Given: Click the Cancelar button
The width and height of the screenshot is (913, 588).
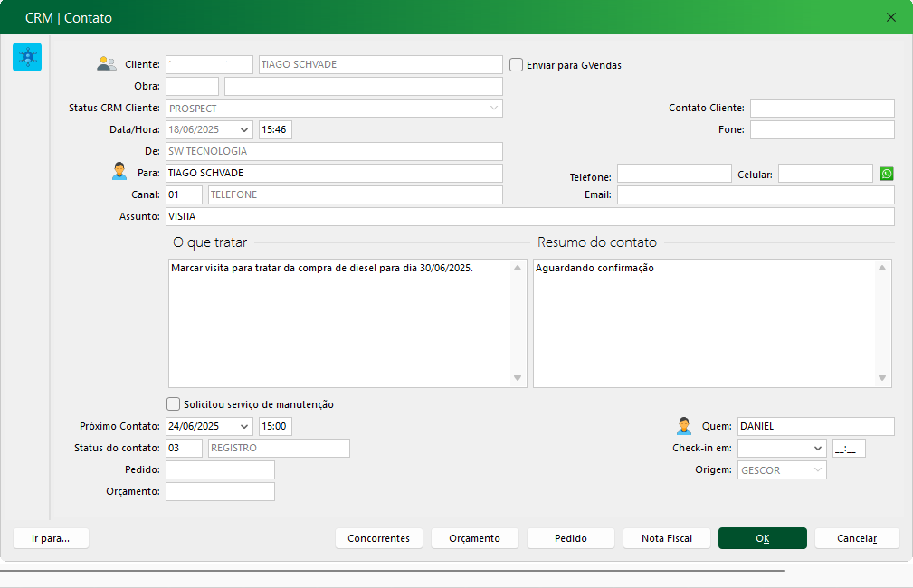Looking at the screenshot, I should click(857, 538).
